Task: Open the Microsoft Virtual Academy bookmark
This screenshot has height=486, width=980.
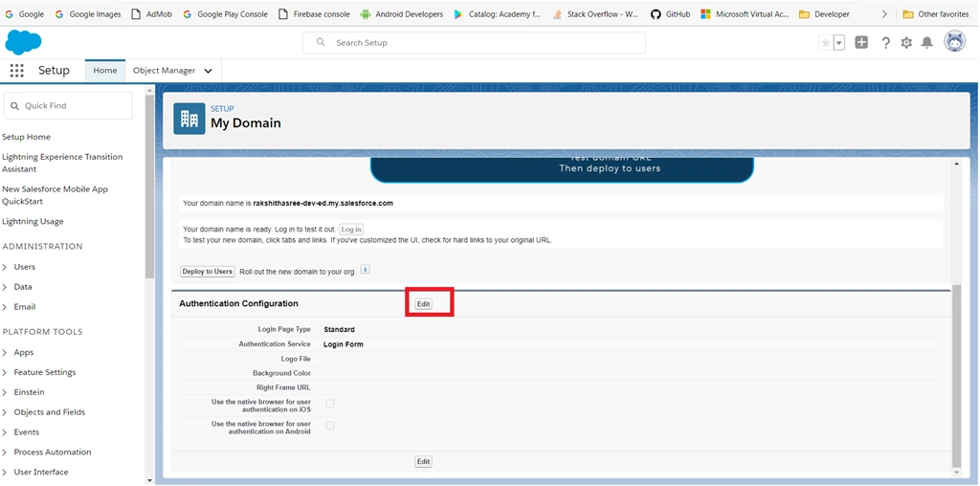Action: [x=745, y=13]
